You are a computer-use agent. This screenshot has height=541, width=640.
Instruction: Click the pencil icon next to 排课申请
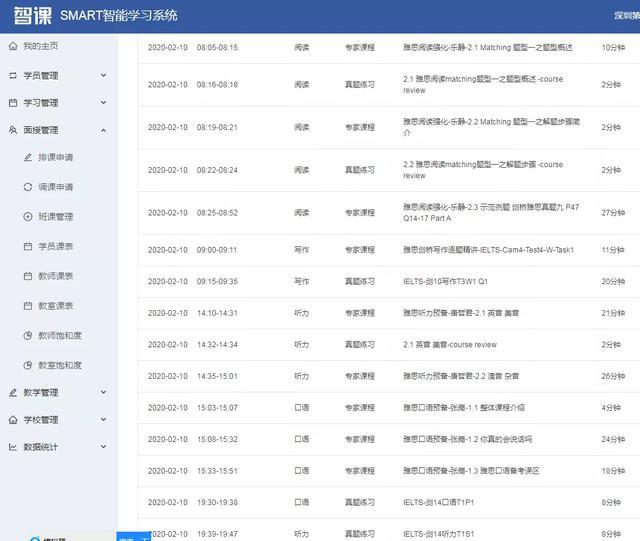coord(28,158)
